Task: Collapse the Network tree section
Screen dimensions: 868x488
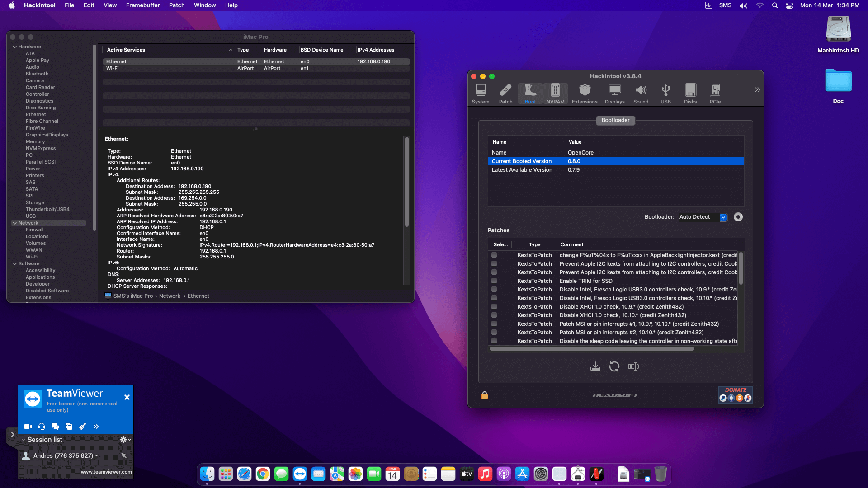Action: click(14, 223)
